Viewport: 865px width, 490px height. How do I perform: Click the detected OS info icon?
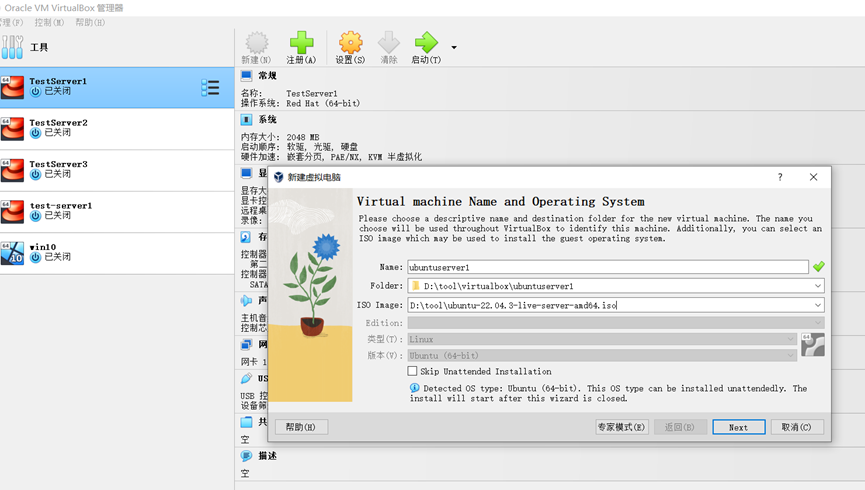point(414,388)
